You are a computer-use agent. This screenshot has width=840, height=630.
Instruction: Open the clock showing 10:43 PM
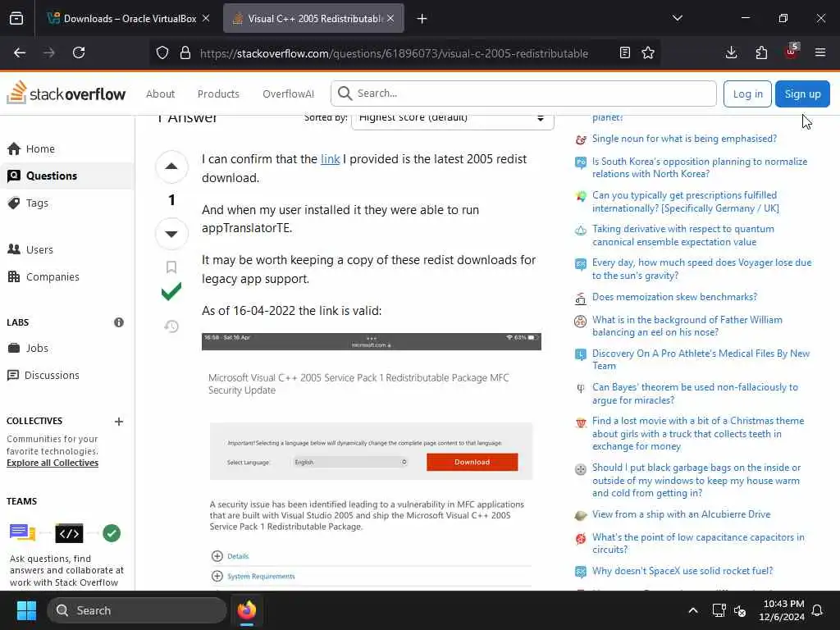pos(782,610)
